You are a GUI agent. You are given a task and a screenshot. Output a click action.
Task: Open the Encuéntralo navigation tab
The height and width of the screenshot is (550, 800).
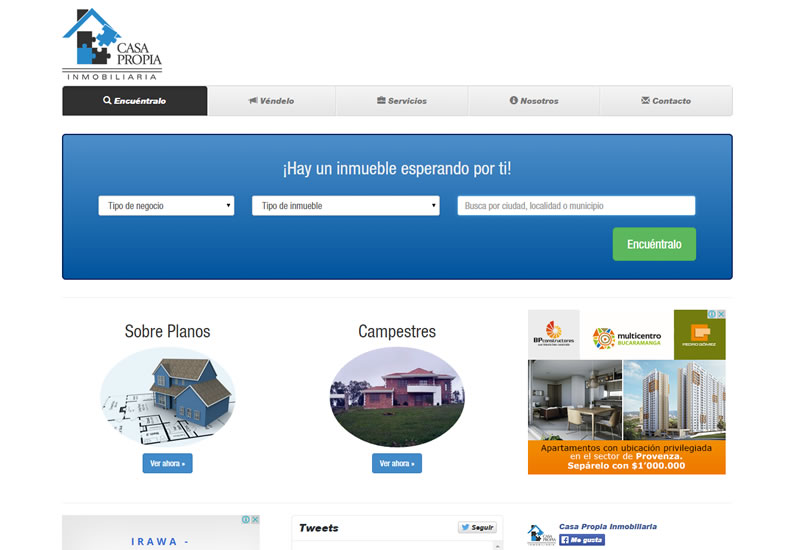[x=135, y=101]
